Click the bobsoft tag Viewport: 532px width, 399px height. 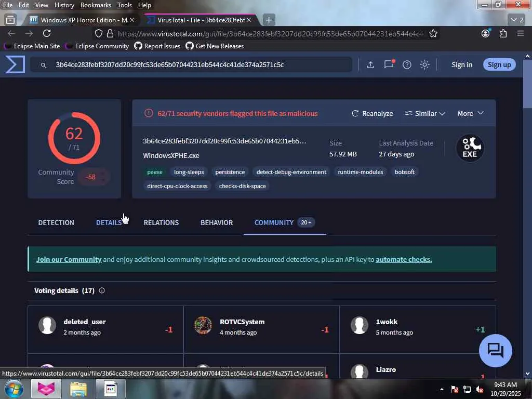pyautogui.click(x=404, y=172)
